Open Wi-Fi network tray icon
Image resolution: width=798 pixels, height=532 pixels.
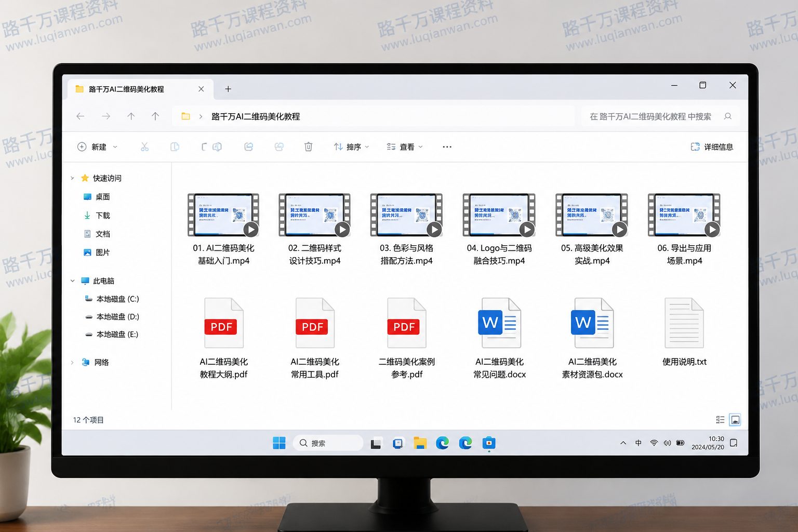coord(654,443)
